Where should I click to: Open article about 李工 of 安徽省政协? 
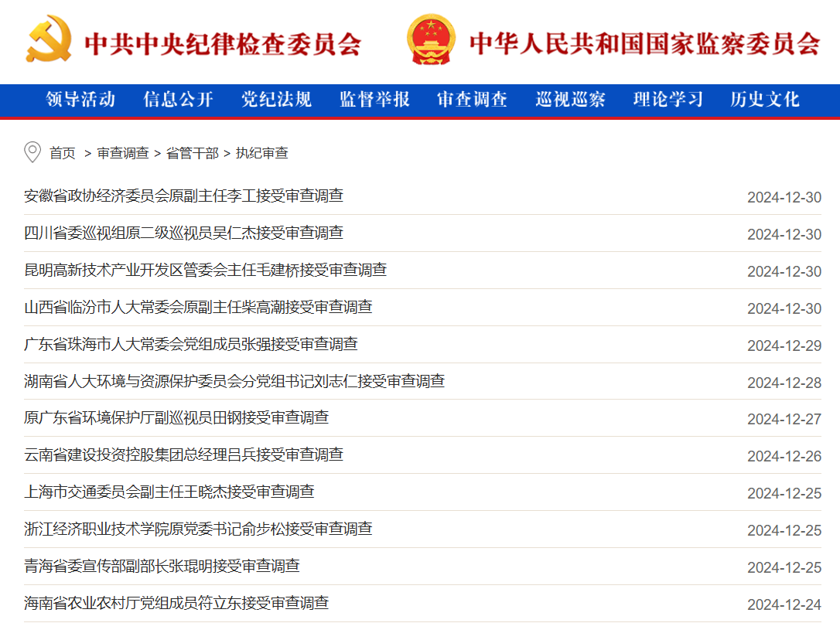click(184, 196)
